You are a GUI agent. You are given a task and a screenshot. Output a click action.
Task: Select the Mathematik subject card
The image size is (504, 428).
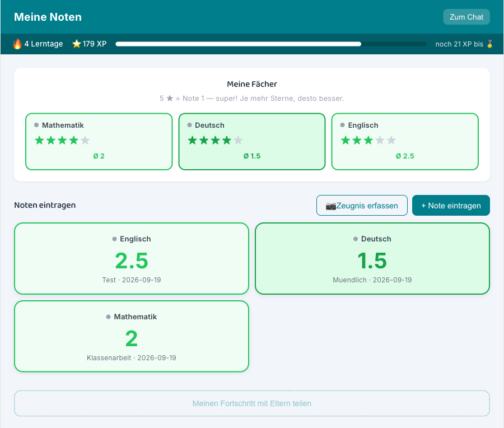[x=99, y=142]
